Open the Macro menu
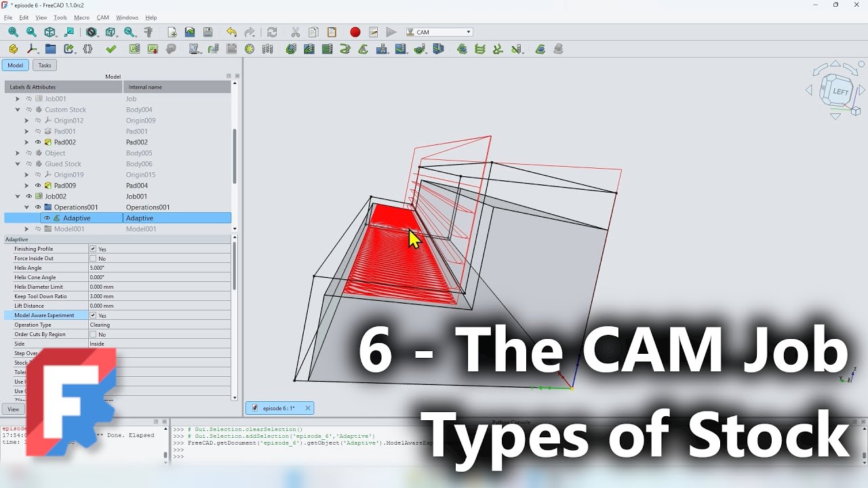This screenshot has width=868, height=488. (81, 18)
